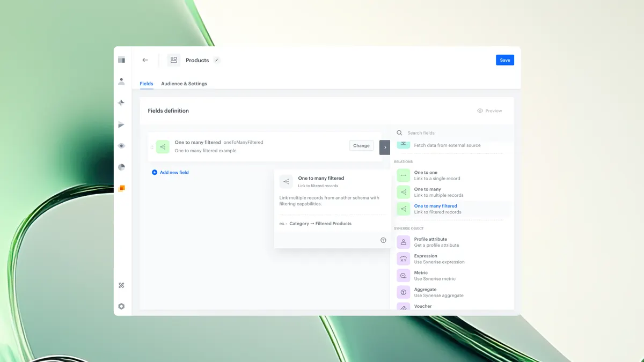Add new field
Viewport: 644px width, 362px height.
[x=170, y=173]
